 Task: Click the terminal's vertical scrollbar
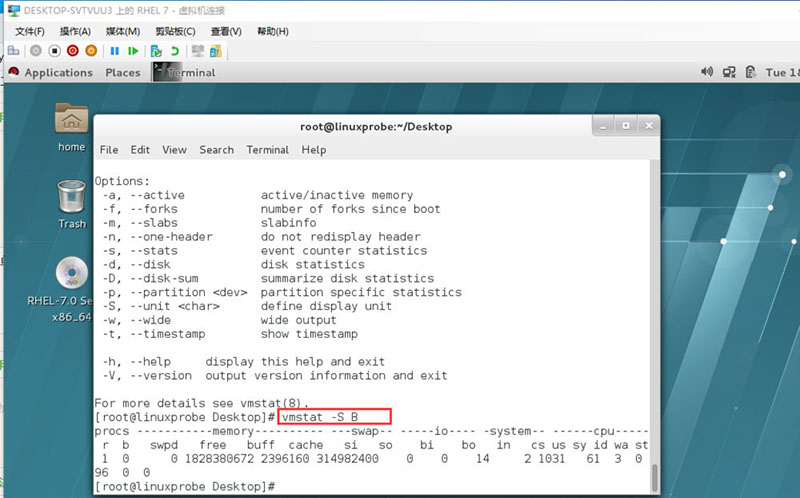pyautogui.click(x=656, y=474)
